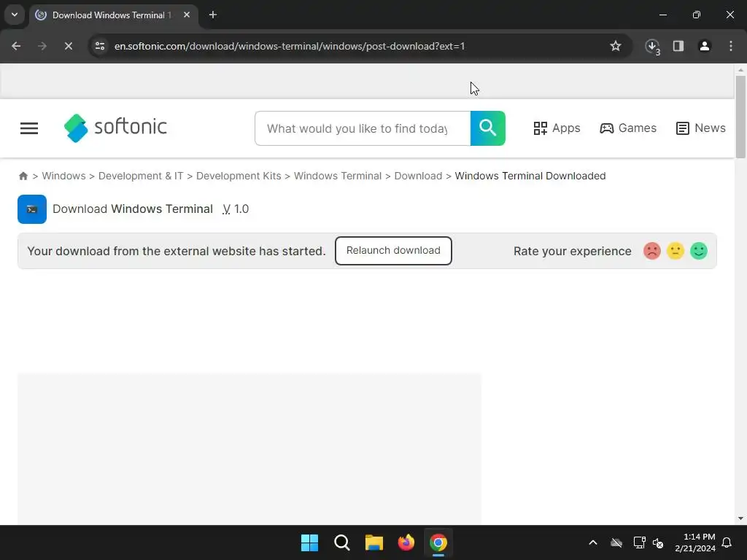Click the Chrome taskbar icon
Viewport: 747px width, 560px height.
click(438, 542)
